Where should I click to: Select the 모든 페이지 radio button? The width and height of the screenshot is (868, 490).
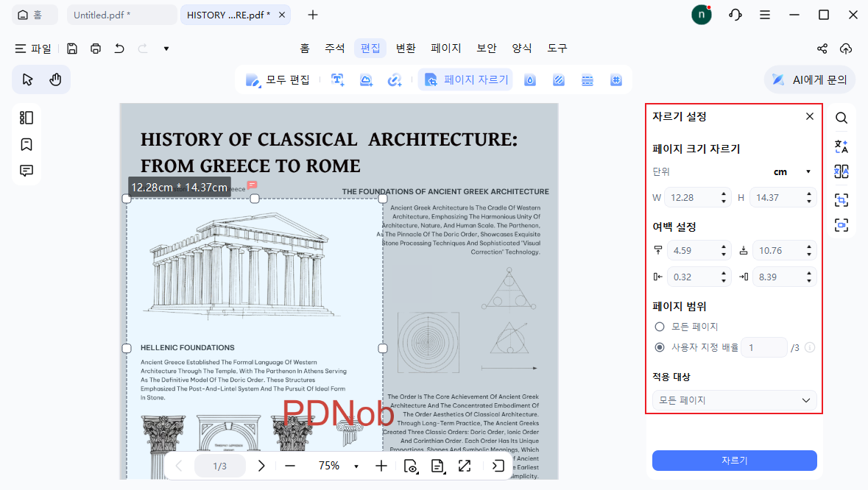tap(660, 327)
